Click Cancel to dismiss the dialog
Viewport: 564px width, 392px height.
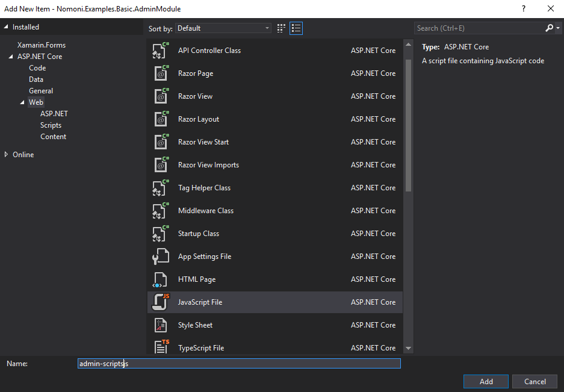pos(535,381)
